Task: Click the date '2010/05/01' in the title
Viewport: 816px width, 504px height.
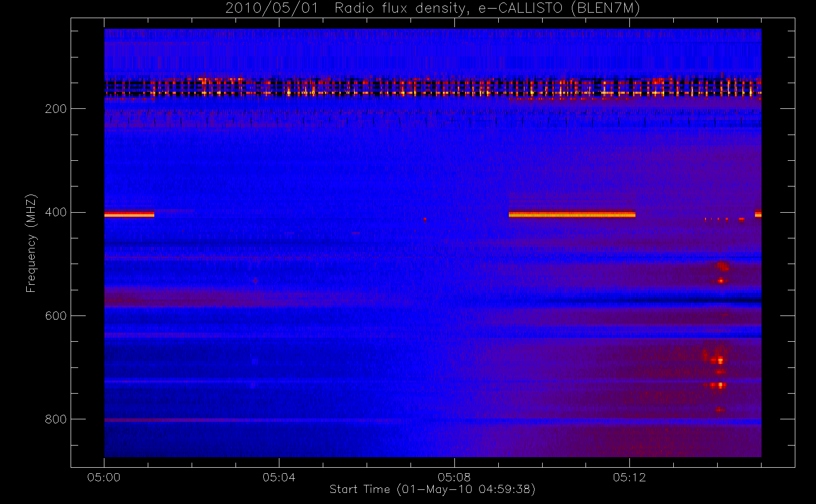Action: pos(272,9)
